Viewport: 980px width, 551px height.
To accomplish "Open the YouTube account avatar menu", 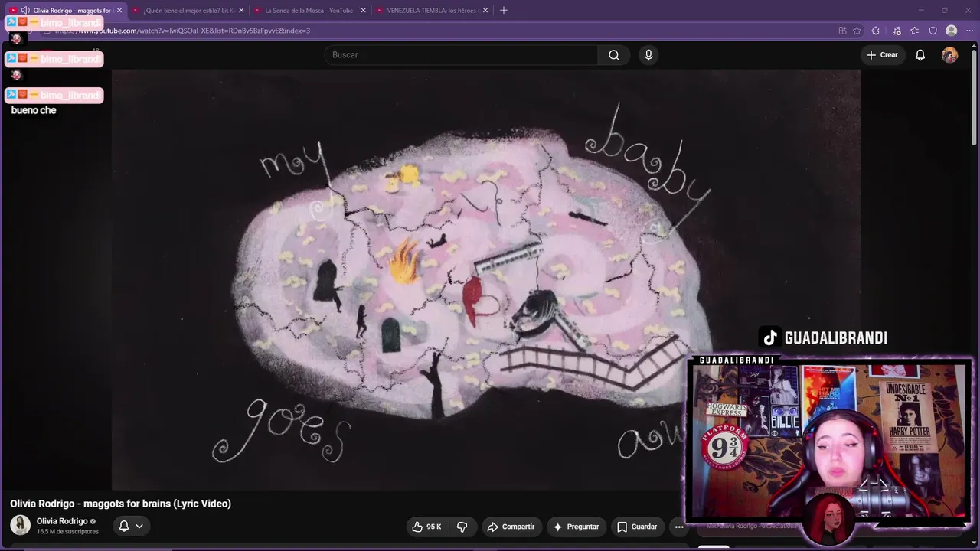I will tap(949, 55).
